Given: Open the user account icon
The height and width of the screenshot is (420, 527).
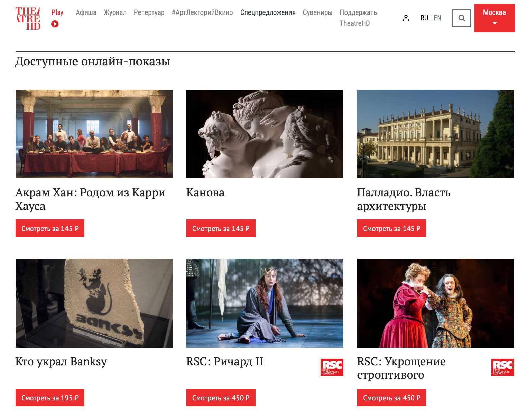Looking at the screenshot, I should coord(406,18).
